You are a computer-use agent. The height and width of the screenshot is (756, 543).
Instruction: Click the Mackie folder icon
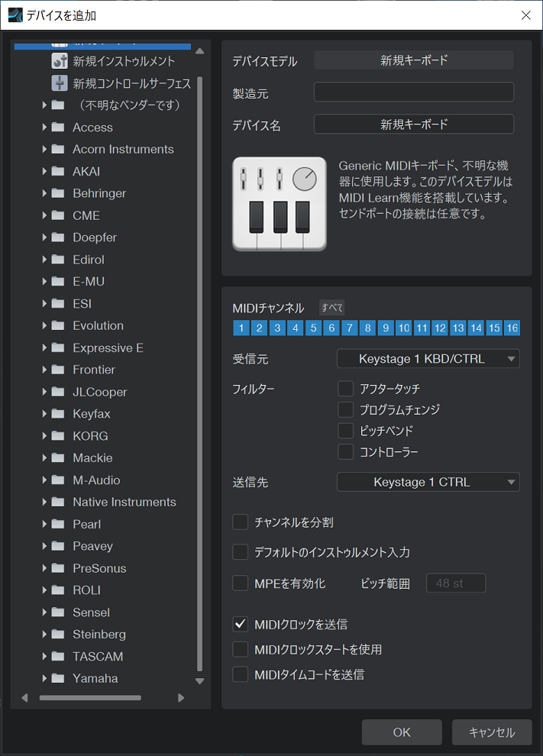(58, 458)
